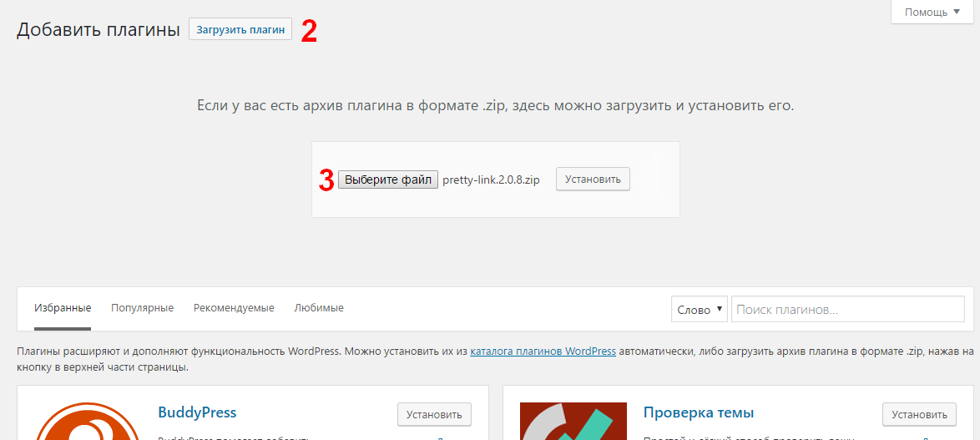The height and width of the screenshot is (440, 980).
Task: Click the BuddyPress plugin logo icon
Action: 88,422
